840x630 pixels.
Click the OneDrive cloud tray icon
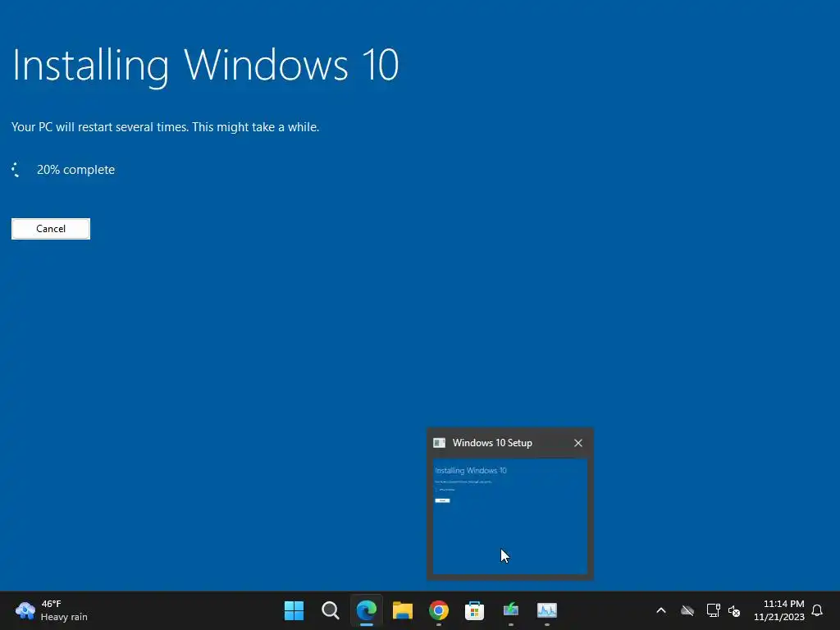pos(687,610)
